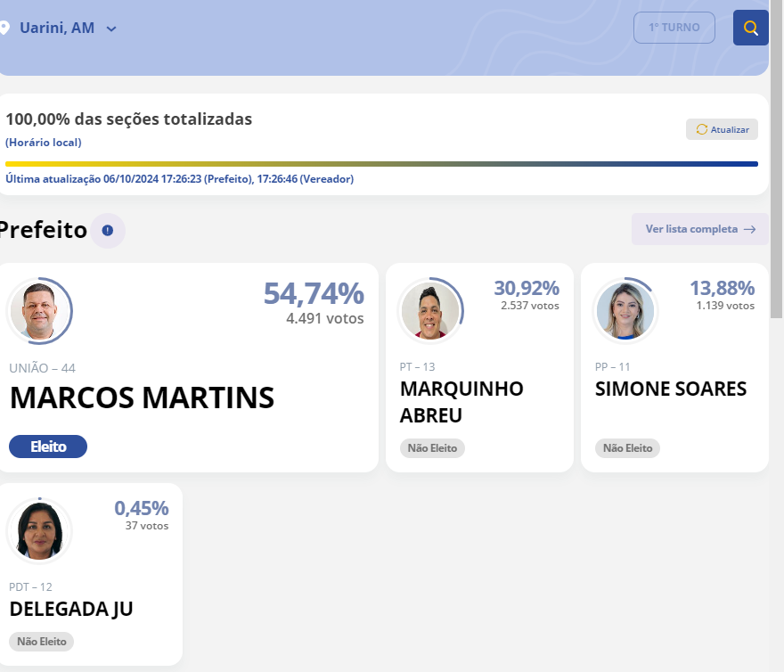Click the Eleito badge for Marcos Martins

click(48, 447)
